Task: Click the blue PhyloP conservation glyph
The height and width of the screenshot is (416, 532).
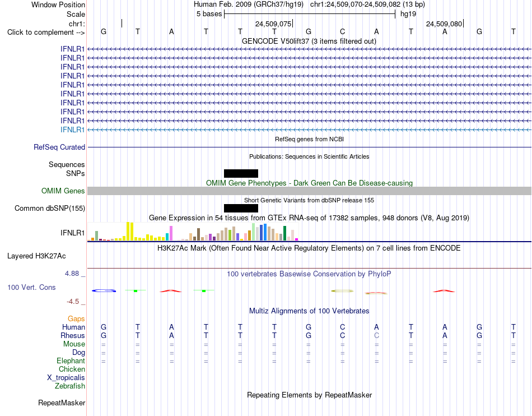Action: [104, 290]
